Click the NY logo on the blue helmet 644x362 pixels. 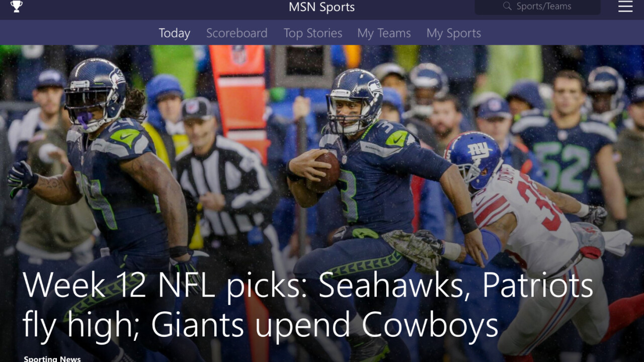pyautogui.click(x=478, y=150)
